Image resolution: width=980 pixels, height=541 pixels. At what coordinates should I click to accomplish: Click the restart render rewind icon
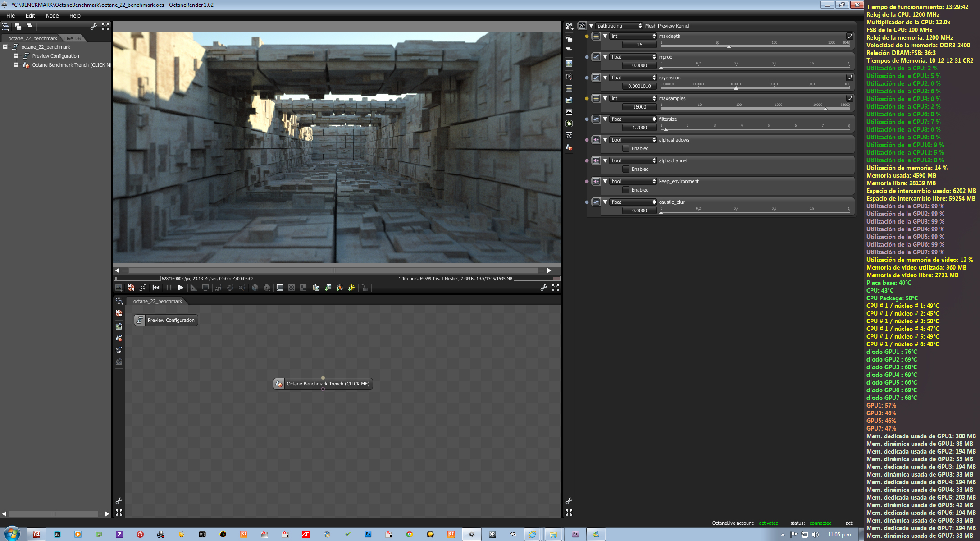tap(156, 288)
